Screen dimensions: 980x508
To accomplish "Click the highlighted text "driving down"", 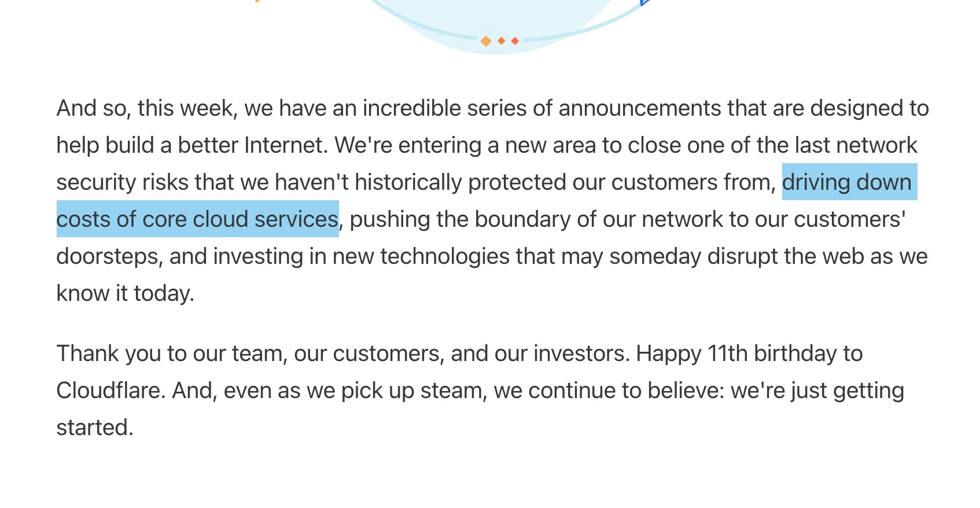I will point(847,182).
